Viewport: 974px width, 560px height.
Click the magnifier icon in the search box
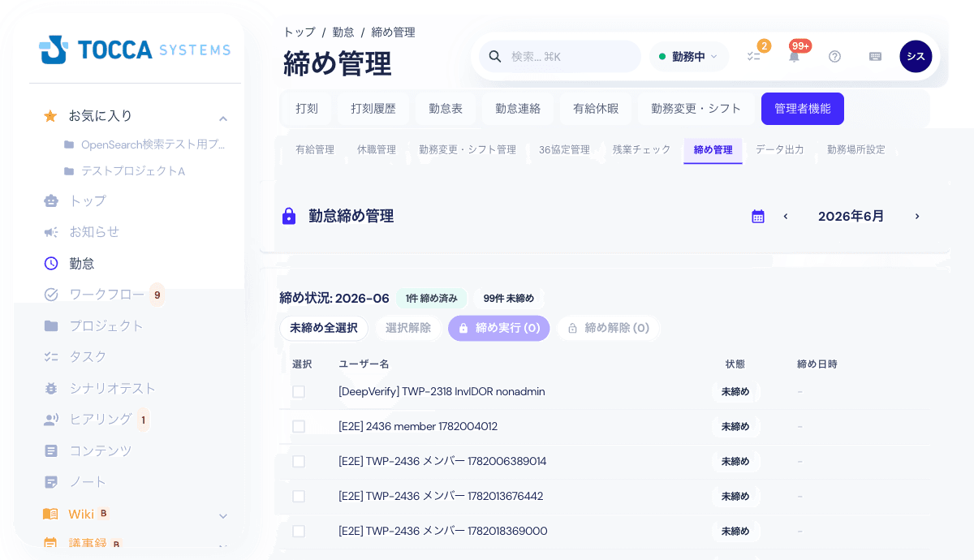(x=494, y=57)
